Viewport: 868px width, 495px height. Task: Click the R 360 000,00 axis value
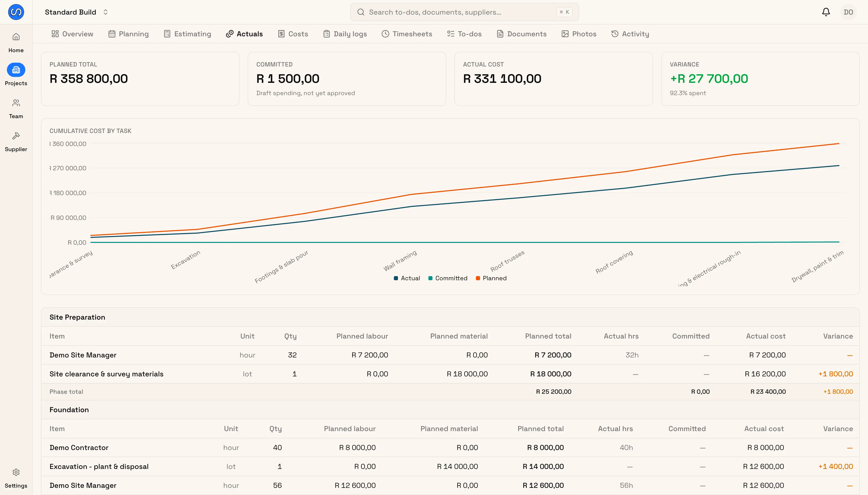pyautogui.click(x=68, y=144)
